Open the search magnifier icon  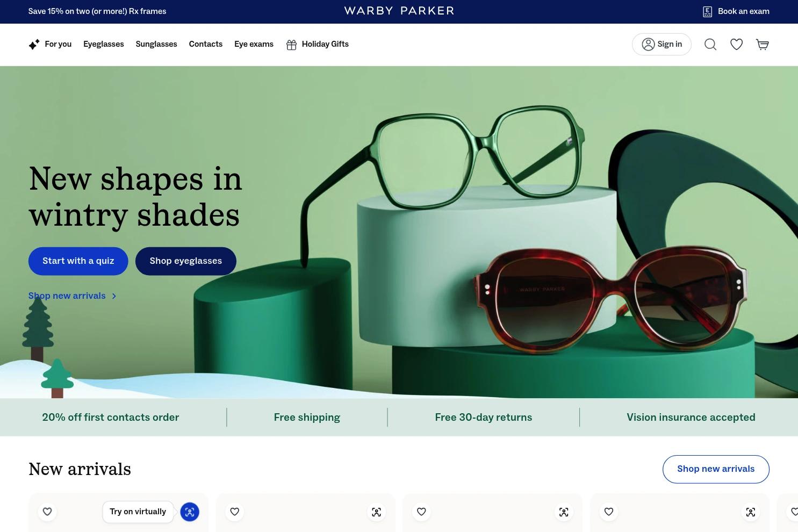point(710,45)
